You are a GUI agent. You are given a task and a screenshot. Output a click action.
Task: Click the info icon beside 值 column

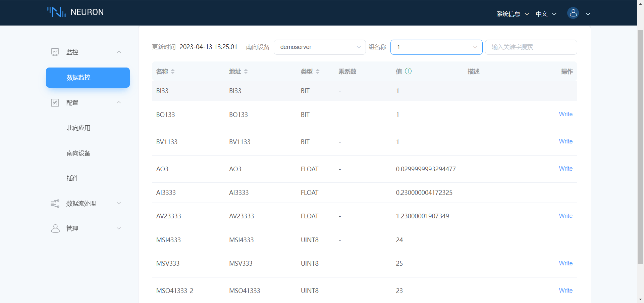[408, 71]
